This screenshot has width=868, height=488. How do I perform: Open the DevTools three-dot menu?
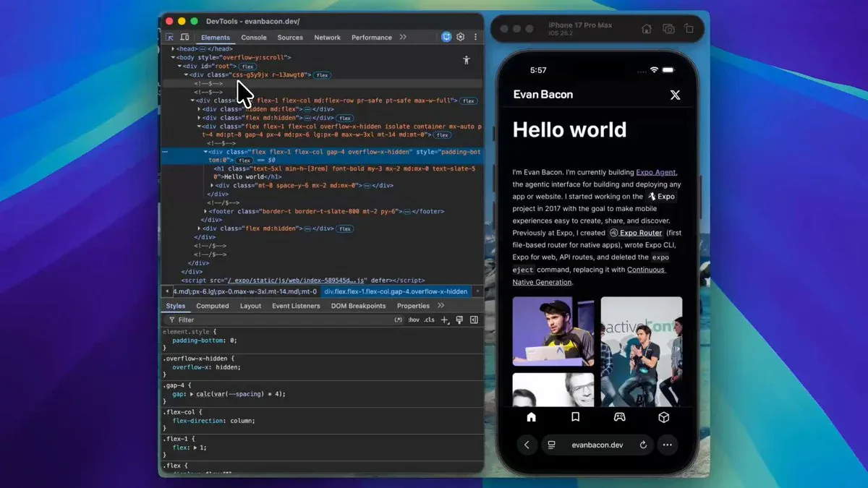[x=475, y=37]
